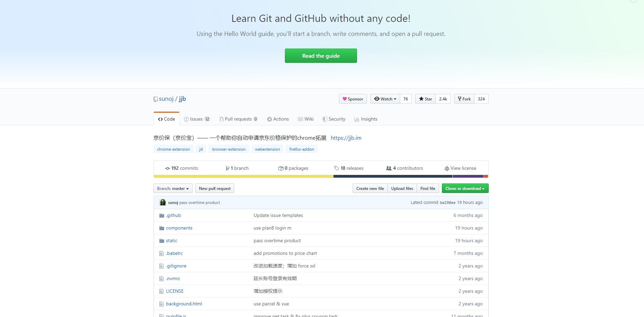Open the add promotions to price chart commit

click(x=285, y=253)
